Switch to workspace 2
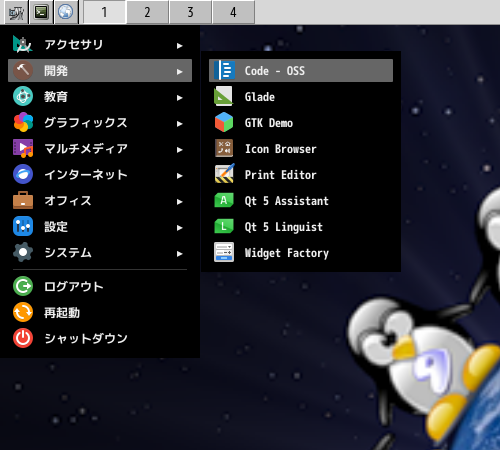 147,12
